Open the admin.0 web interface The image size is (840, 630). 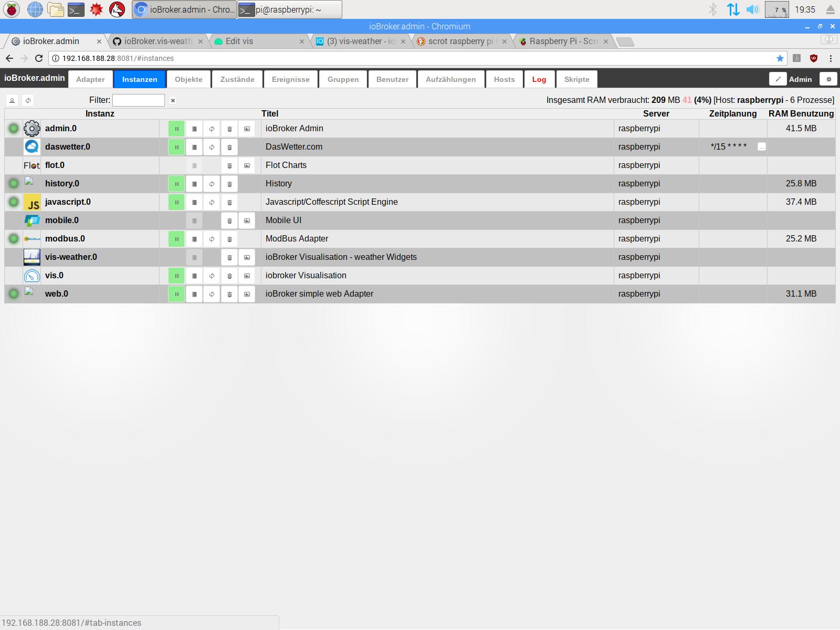tap(247, 129)
